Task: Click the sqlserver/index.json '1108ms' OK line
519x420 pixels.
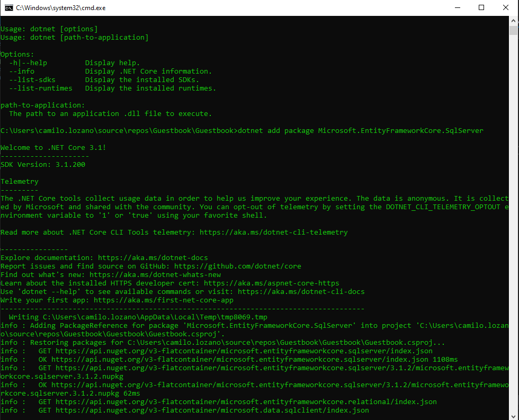Action: click(x=229, y=360)
